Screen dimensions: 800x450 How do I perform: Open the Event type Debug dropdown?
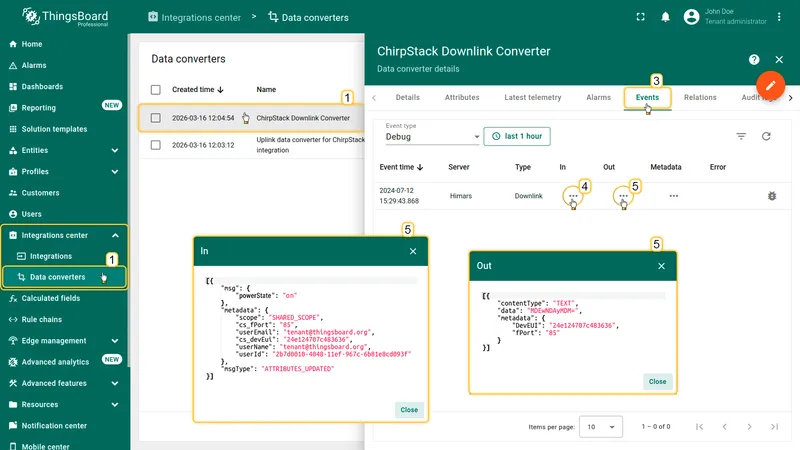click(432, 137)
